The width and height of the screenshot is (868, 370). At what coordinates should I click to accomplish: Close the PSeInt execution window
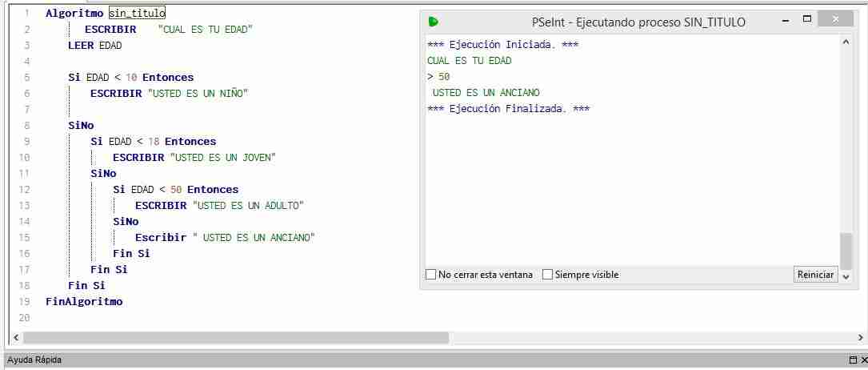coord(835,19)
